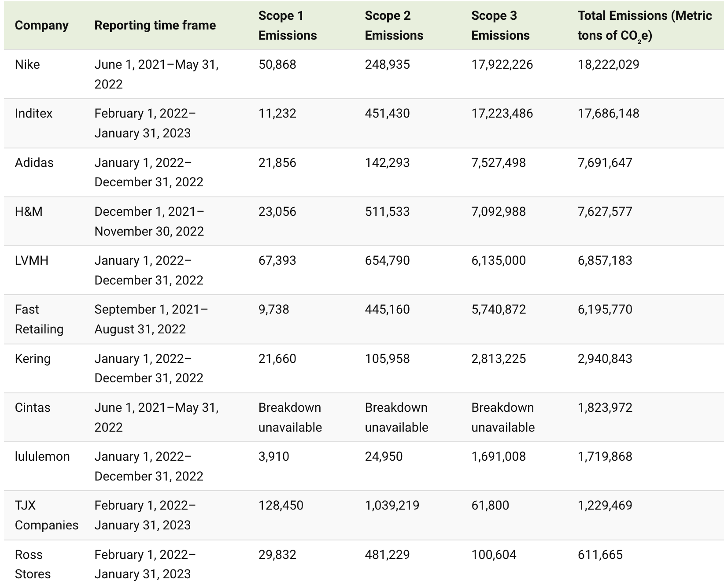Select Ross Stores Scope 3 value 100,604

tap(494, 555)
